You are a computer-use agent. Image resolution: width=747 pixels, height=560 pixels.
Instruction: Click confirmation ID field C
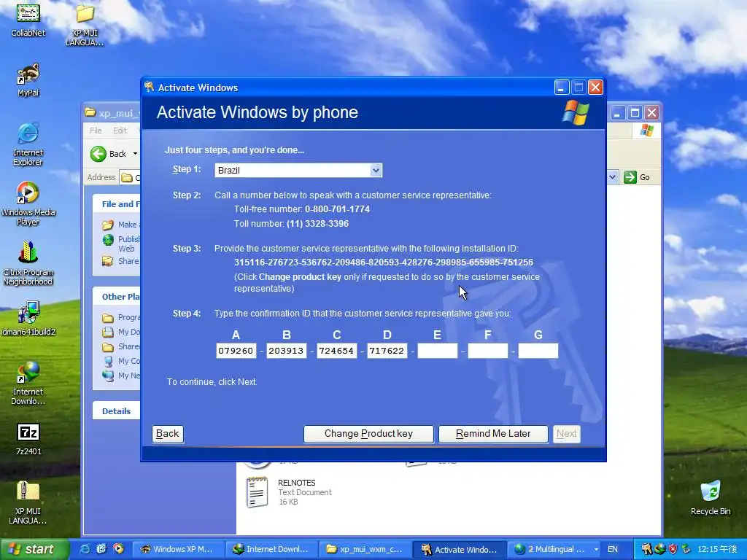tap(336, 351)
